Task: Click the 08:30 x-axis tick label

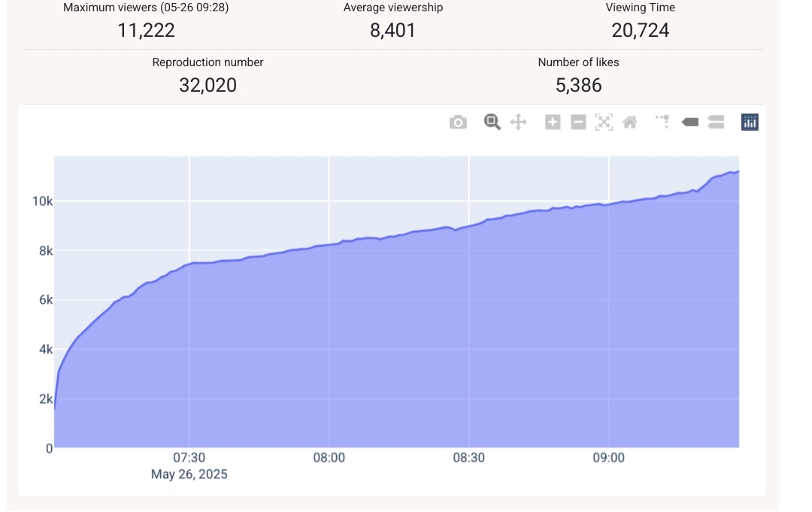Action: [x=468, y=458]
